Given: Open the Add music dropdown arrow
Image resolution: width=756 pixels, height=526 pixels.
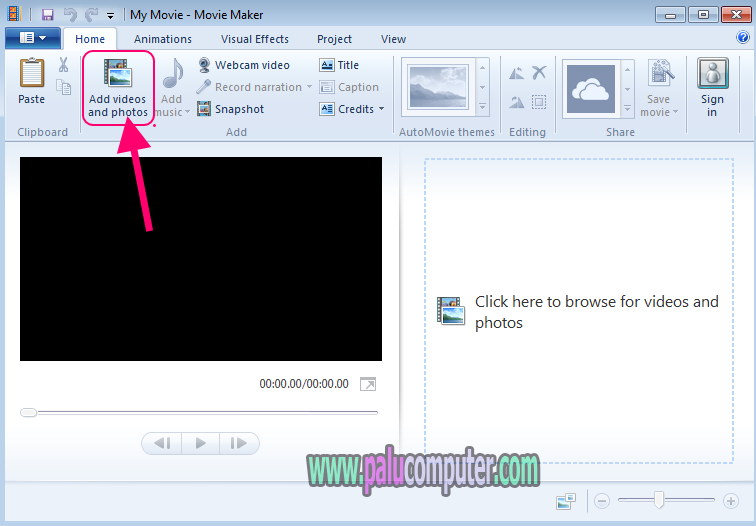Looking at the screenshot, I should [188, 112].
